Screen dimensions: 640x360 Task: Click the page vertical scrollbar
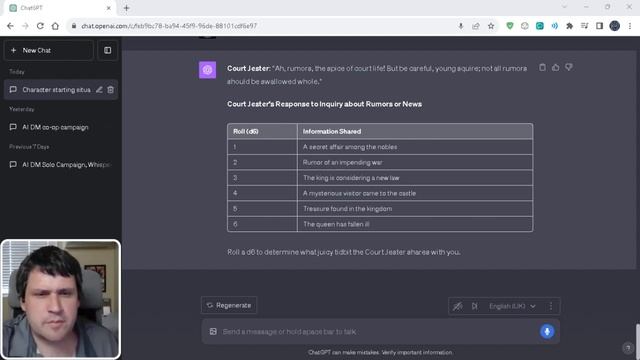pos(637,342)
